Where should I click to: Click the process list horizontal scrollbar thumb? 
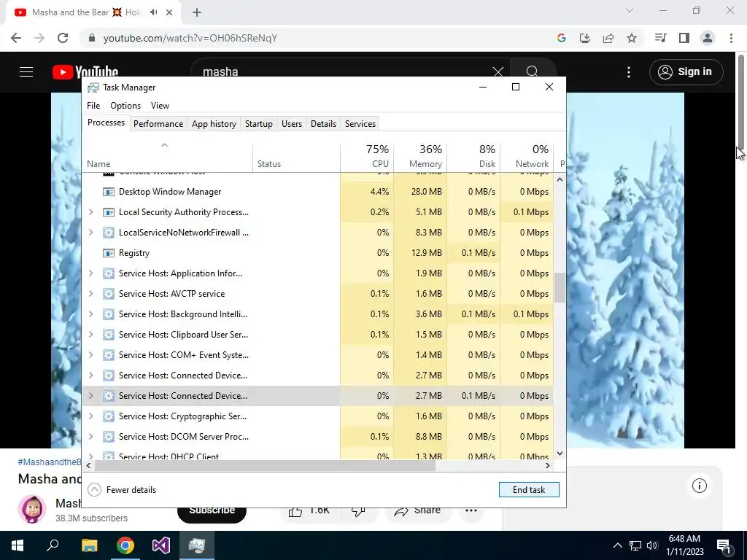pyautogui.click(x=264, y=466)
